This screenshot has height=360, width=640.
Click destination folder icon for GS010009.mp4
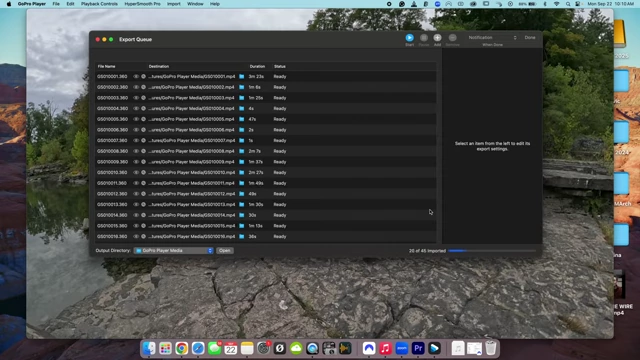tap(242, 162)
